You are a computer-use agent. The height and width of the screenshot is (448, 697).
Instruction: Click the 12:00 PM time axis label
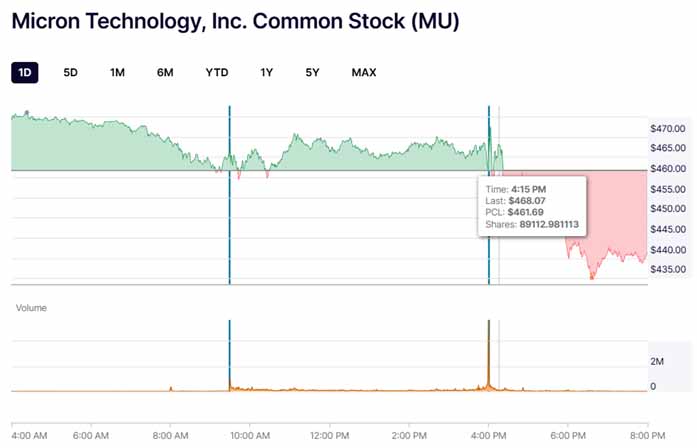tap(329, 436)
